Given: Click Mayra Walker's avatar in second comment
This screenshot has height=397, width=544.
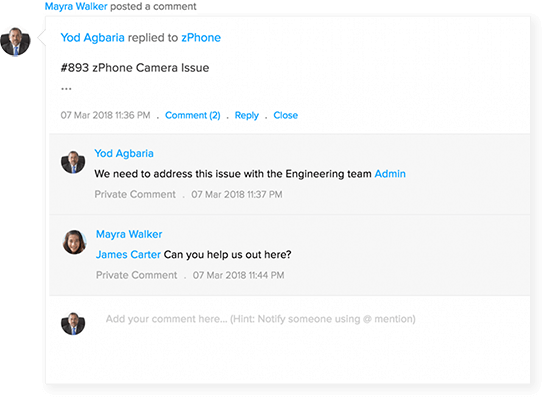Looking at the screenshot, I should pos(74,242).
